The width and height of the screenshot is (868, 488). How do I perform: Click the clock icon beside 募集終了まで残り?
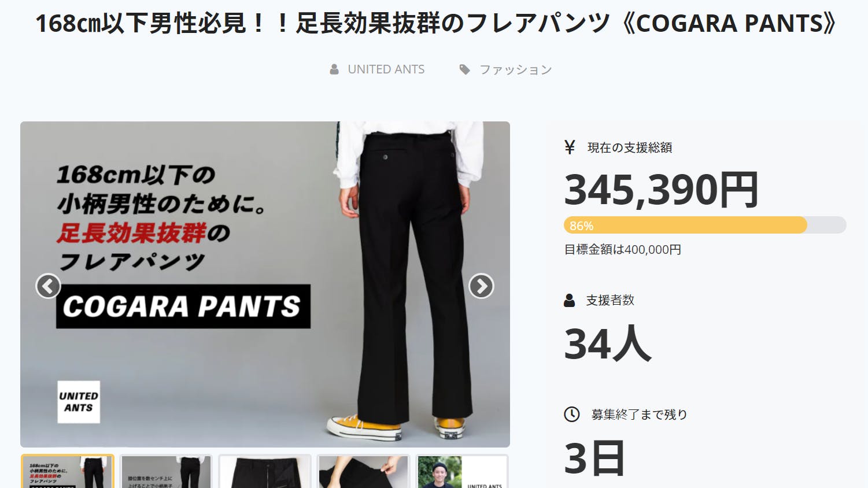(x=572, y=414)
